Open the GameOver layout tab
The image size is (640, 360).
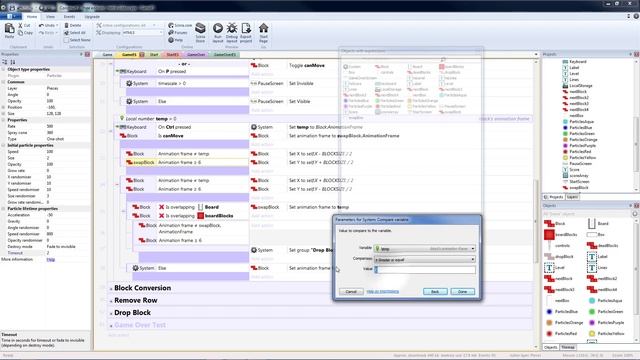point(196,55)
